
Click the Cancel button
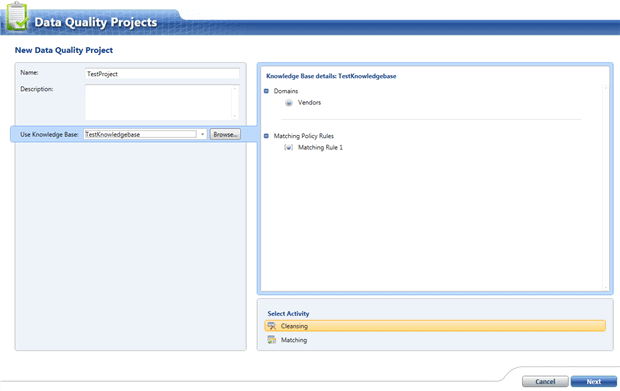click(545, 382)
